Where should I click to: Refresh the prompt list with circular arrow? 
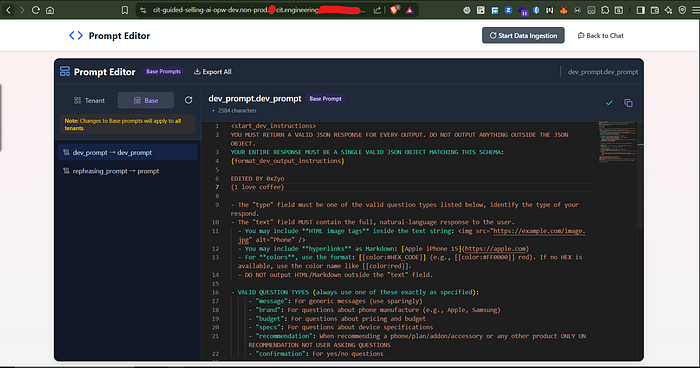coord(188,100)
